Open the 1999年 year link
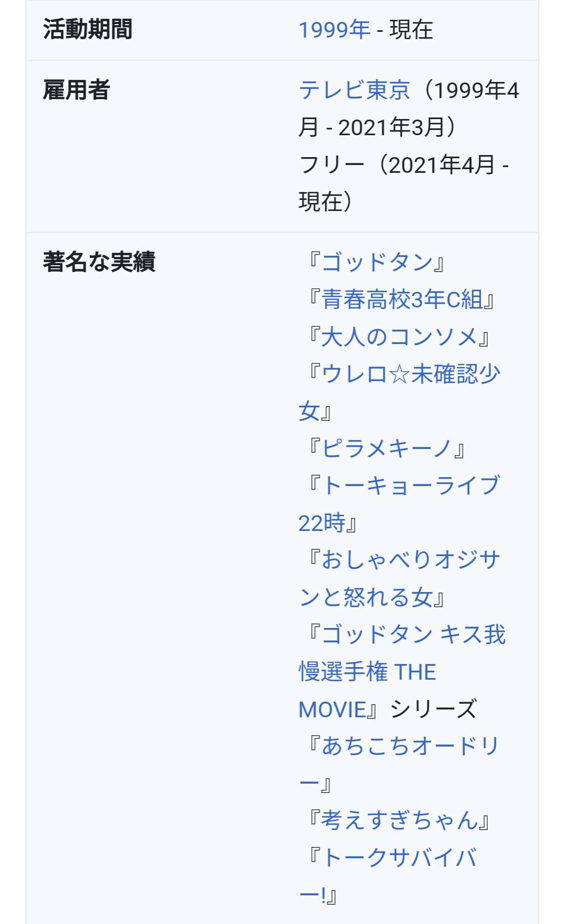 coord(334,30)
